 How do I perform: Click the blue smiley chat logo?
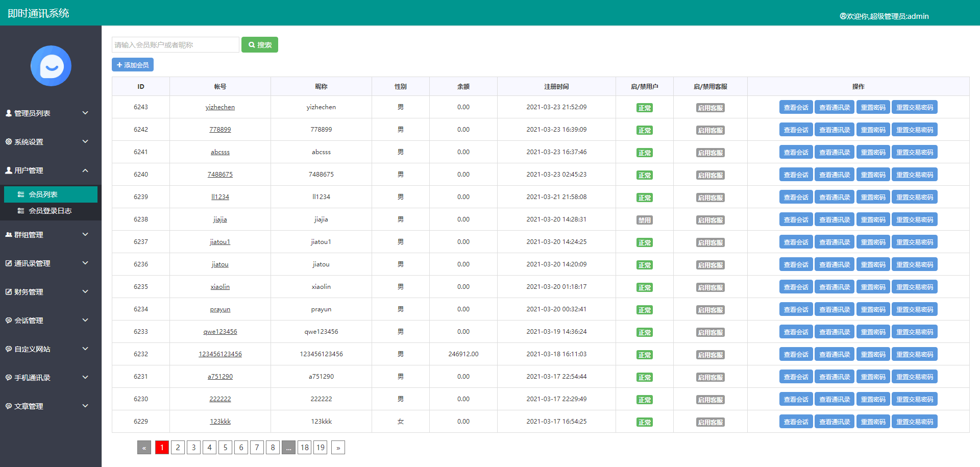click(x=51, y=66)
